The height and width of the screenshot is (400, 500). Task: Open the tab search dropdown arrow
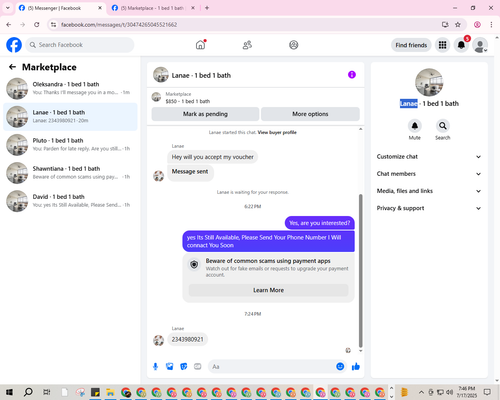click(x=8, y=8)
